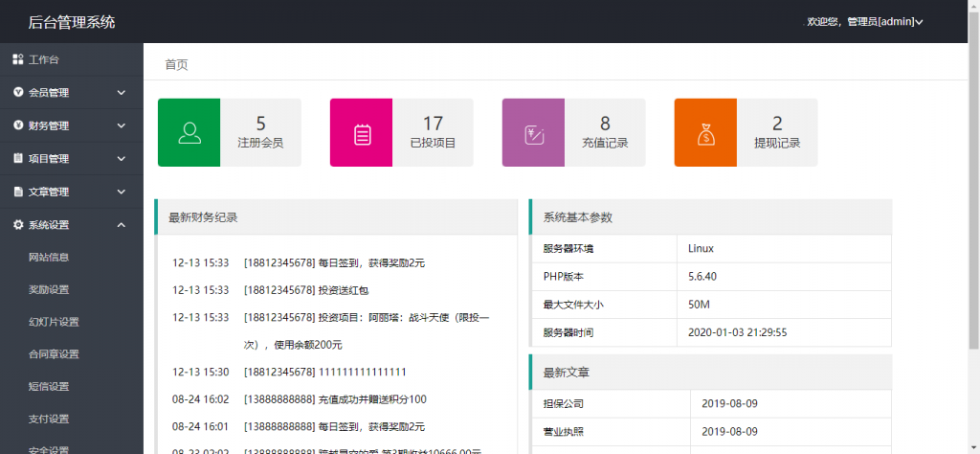Viewport: 980px width, 454px height.
Task: Click the purple recharge records icon
Action: coord(534,133)
